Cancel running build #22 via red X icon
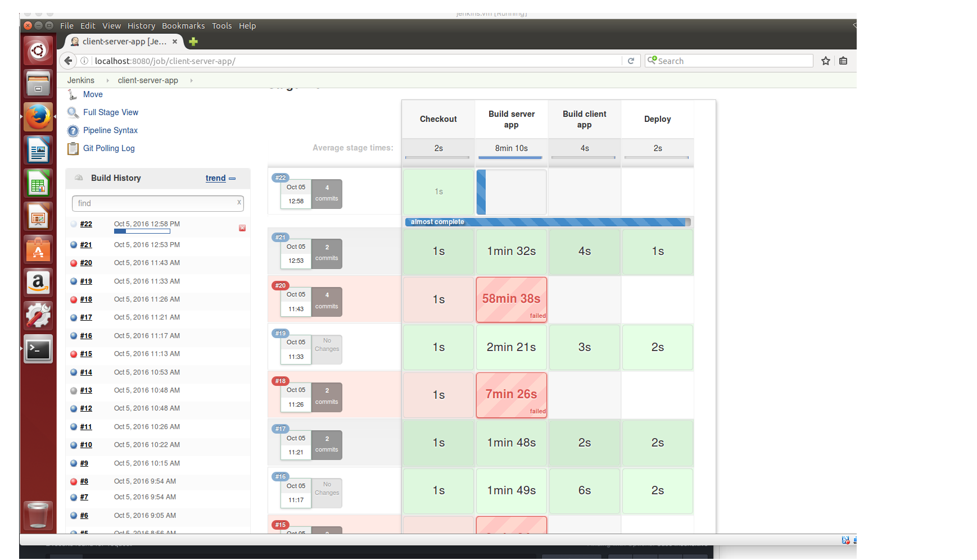 tap(242, 228)
